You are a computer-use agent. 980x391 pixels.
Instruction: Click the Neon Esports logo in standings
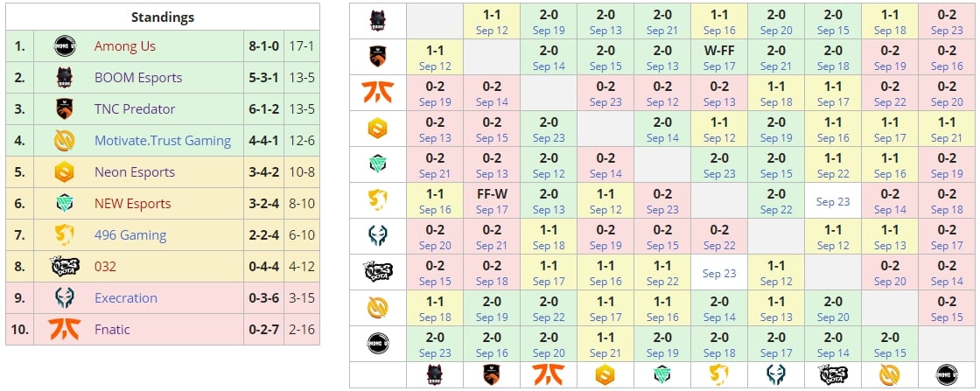coord(65,172)
